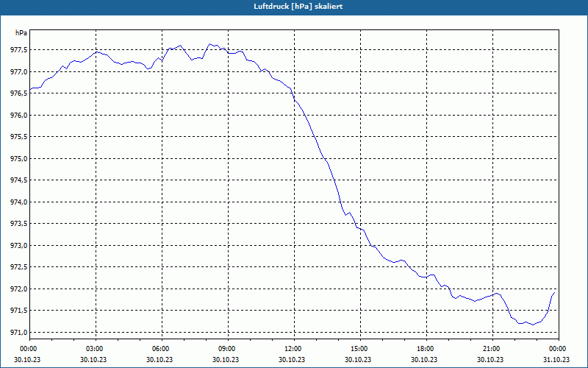Click the 15:00 time axis label
The height and width of the screenshot is (368, 588).
click(x=360, y=349)
